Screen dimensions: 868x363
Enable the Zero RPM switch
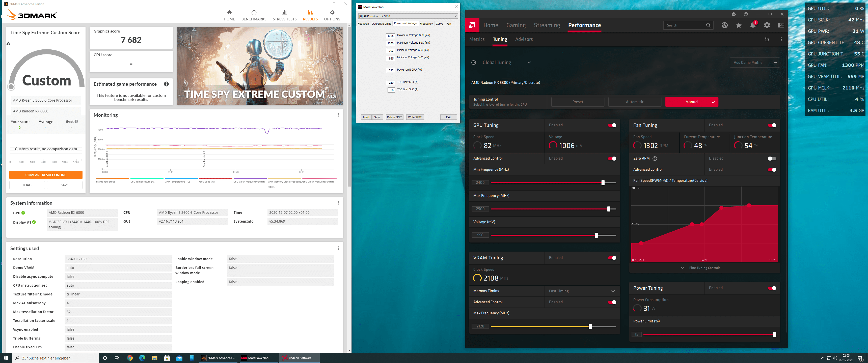[x=772, y=159]
